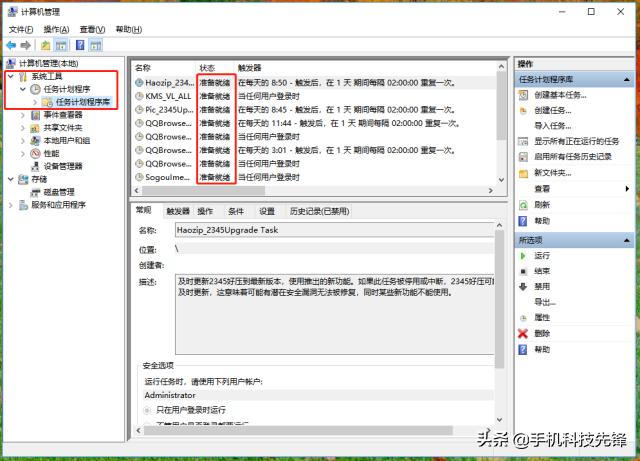Collapse the 所选项 actions section header

(x=627, y=241)
